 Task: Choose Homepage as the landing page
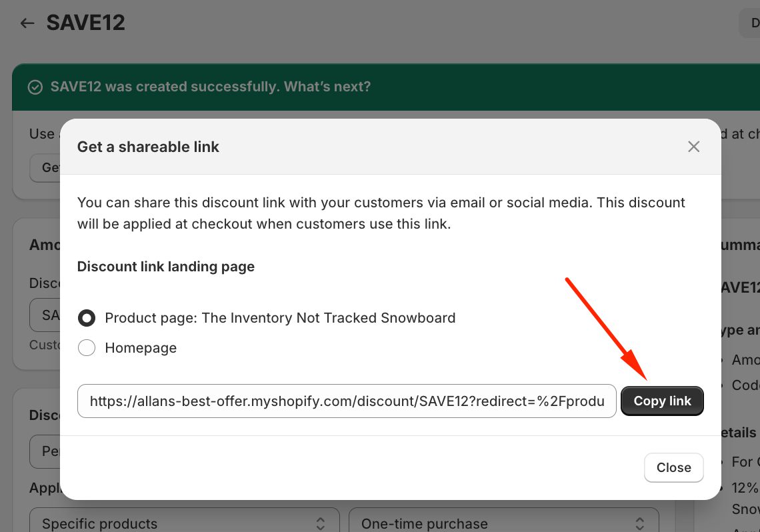pyautogui.click(x=87, y=348)
